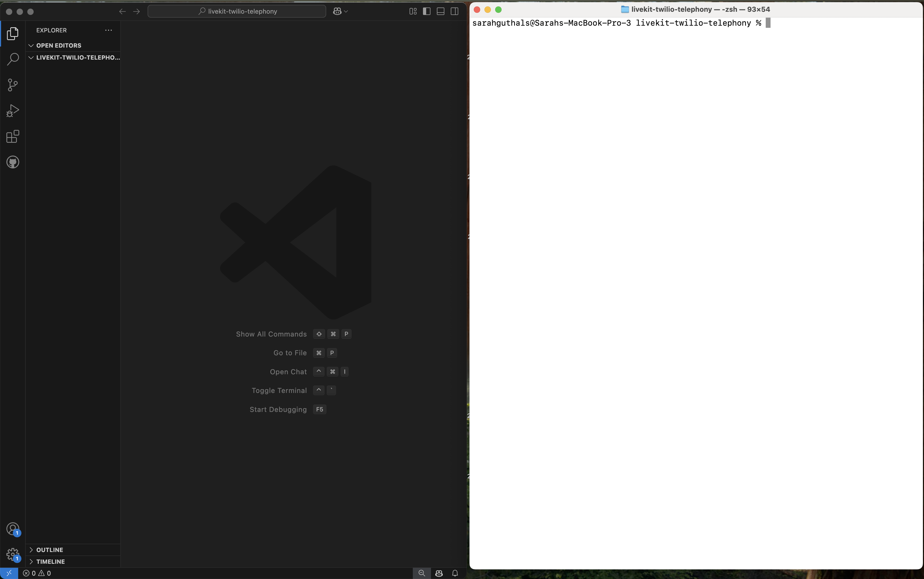Viewport: 924px width, 579px height.
Task: Click the zoom out icon in status bar
Action: pos(422,573)
